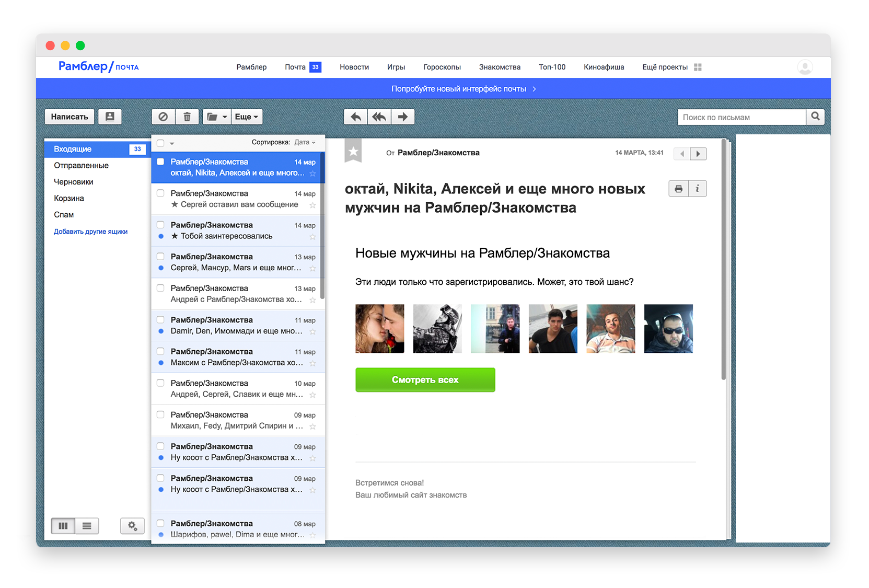Click the Рамблер/почта logo
Viewport: 869px width, 588px height.
click(98, 66)
